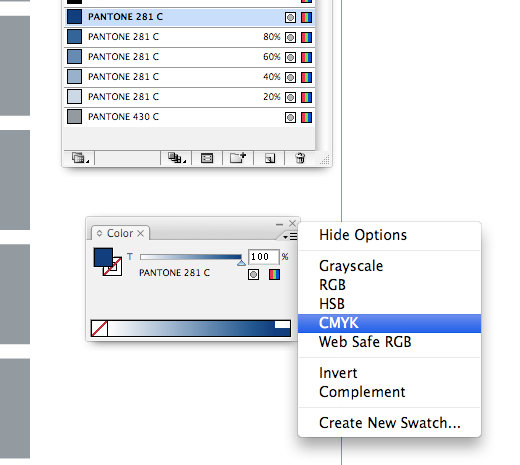This screenshot has height=465, width=520.
Task: Click the stroke box in Color panel
Action: [x=114, y=267]
